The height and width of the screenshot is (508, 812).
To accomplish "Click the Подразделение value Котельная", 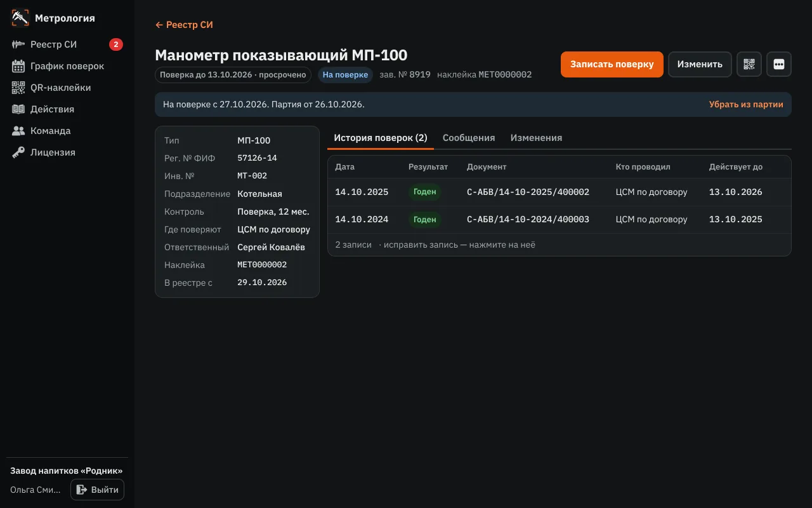I will click(x=259, y=194).
